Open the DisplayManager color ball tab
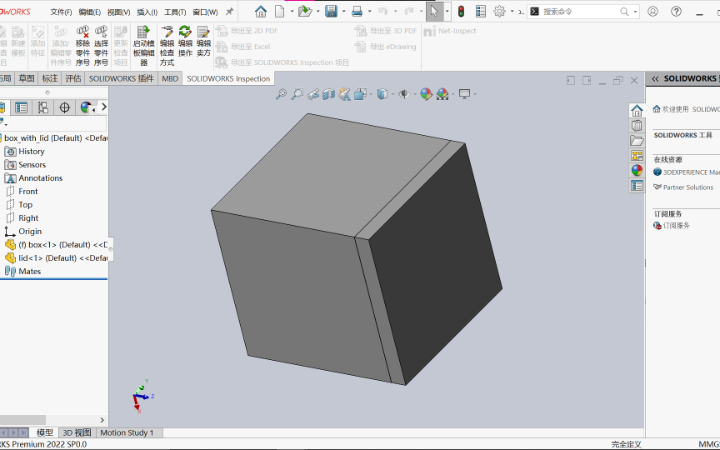Image resolution: width=720 pixels, height=450 pixels. [x=85, y=107]
